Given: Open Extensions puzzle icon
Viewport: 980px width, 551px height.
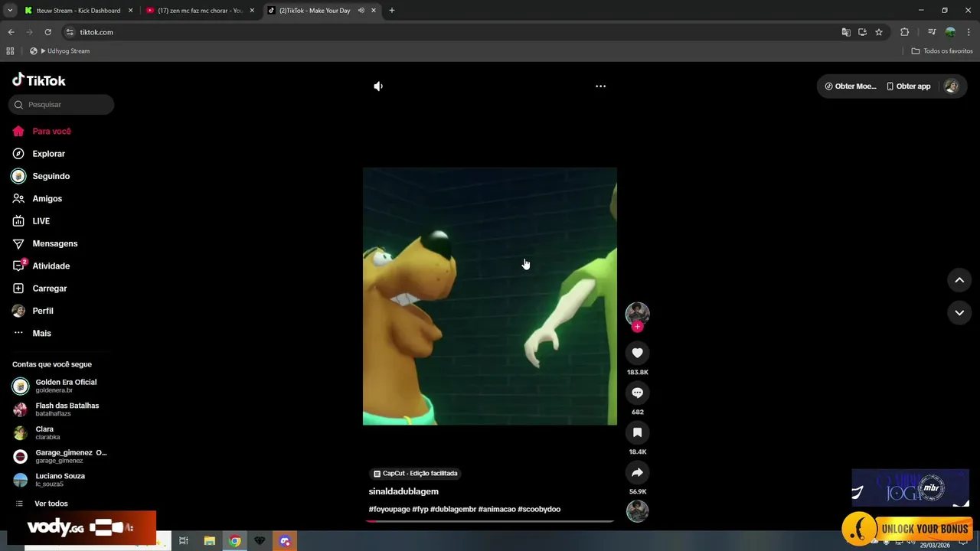Looking at the screenshot, I should click(905, 32).
